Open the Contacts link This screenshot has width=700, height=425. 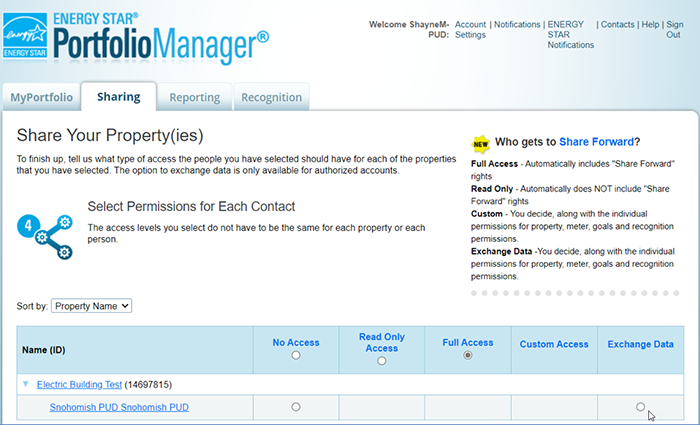tap(617, 25)
